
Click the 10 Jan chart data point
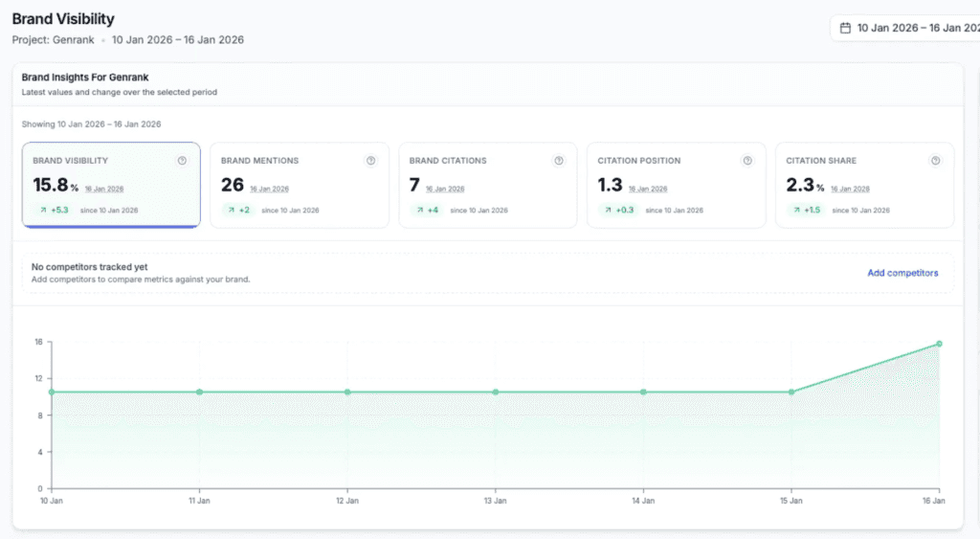coord(52,393)
